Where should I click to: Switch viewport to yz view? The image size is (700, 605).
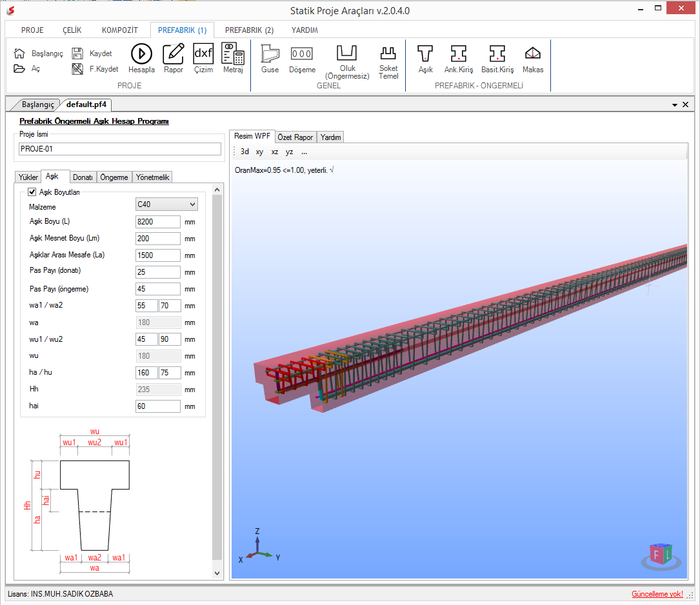point(289,152)
